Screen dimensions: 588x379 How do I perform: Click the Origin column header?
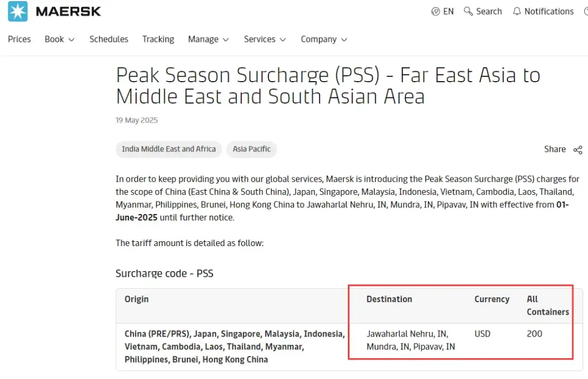click(x=137, y=299)
